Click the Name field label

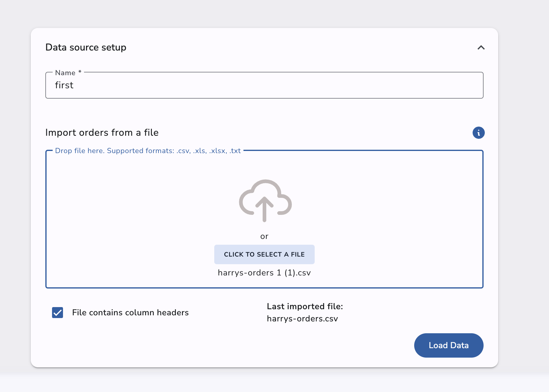[x=65, y=73]
